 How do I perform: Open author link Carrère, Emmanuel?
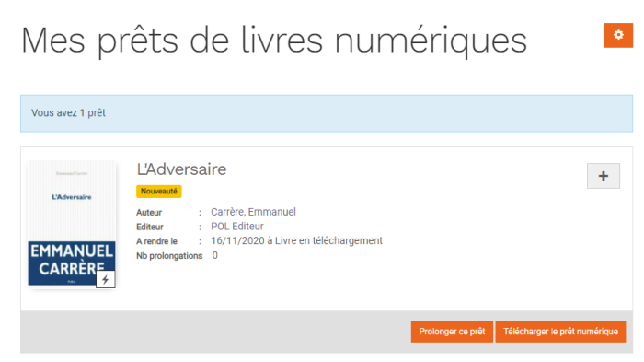253,212
